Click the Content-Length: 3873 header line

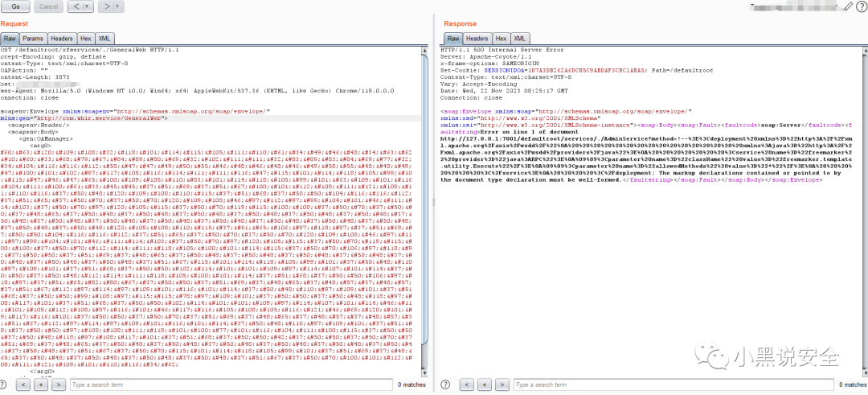(35, 77)
